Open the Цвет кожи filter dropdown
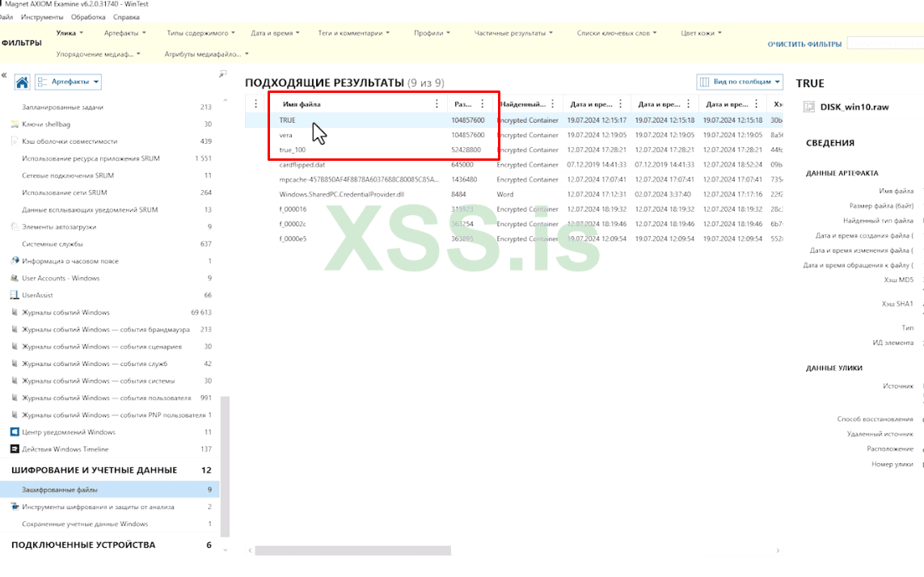 (701, 33)
